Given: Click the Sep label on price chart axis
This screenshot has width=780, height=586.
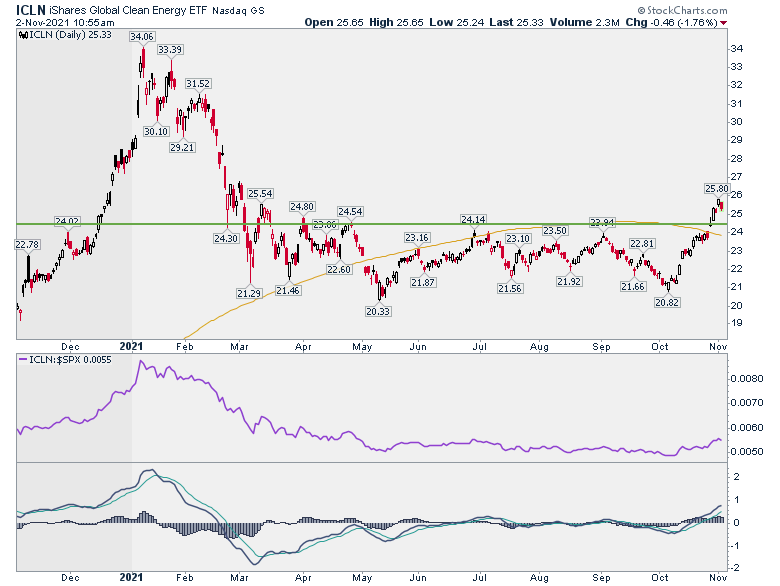Looking at the screenshot, I should 601,347.
